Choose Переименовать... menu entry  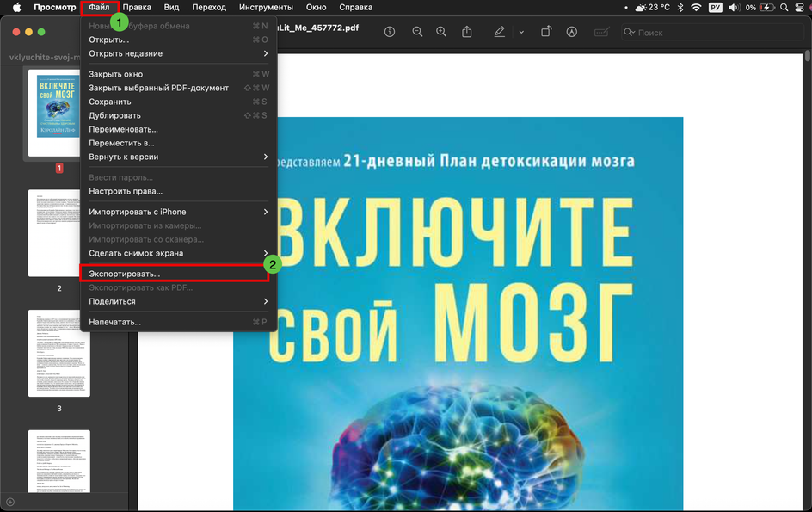[x=178, y=129]
